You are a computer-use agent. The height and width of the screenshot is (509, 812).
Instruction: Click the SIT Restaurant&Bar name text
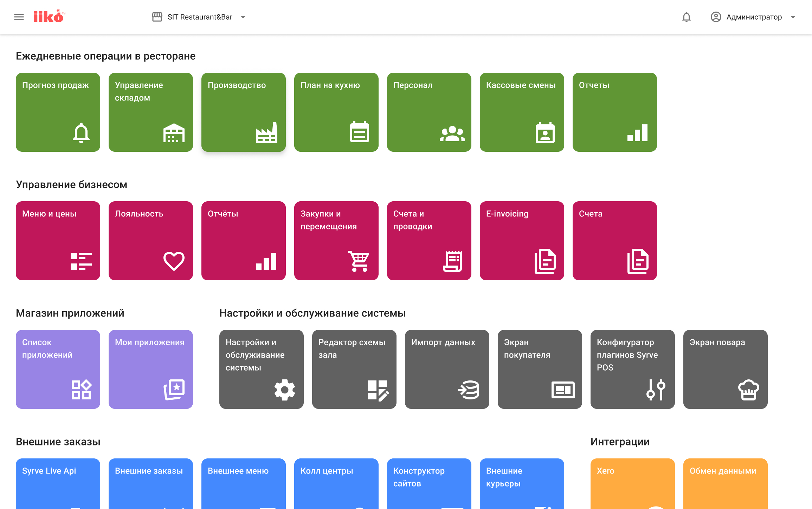pyautogui.click(x=200, y=17)
